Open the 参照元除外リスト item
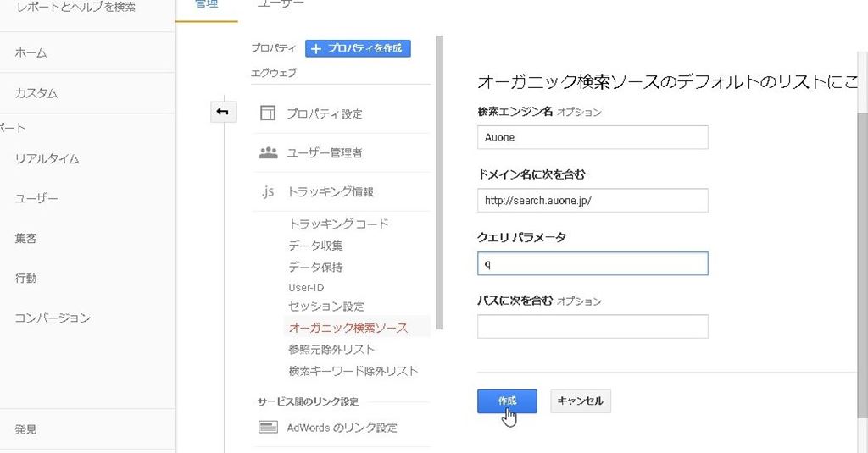868x453 pixels. [x=331, y=350]
